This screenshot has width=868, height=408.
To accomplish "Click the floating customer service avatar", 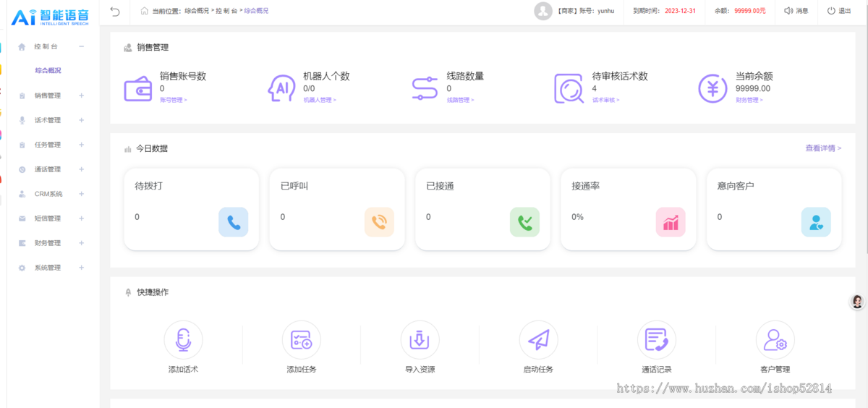I will 857,302.
